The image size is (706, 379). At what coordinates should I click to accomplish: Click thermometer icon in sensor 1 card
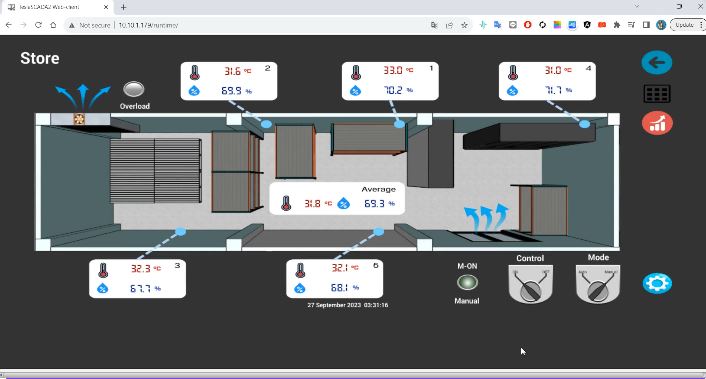[x=356, y=72]
